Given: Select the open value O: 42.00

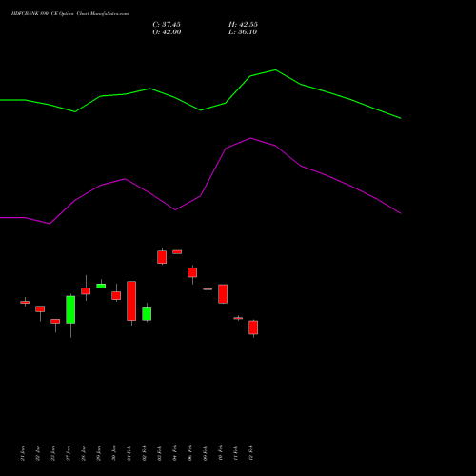Looking at the screenshot, I should 167,32.
